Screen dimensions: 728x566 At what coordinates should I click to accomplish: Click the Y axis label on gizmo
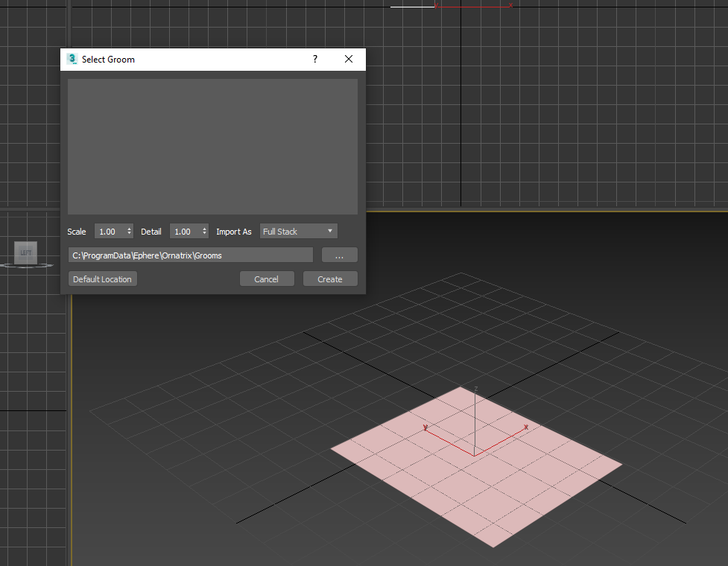coord(425,428)
